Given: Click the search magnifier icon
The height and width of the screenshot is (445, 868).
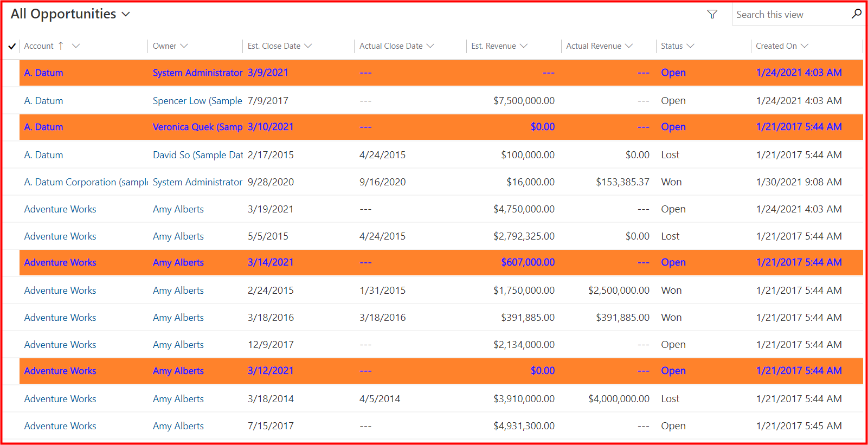Looking at the screenshot, I should click(857, 14).
